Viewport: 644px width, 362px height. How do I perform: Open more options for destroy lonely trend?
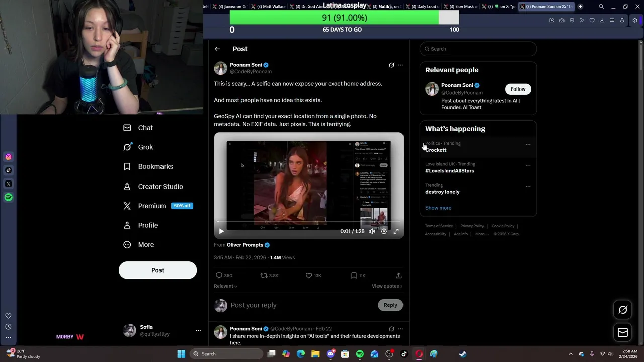pos(528,186)
